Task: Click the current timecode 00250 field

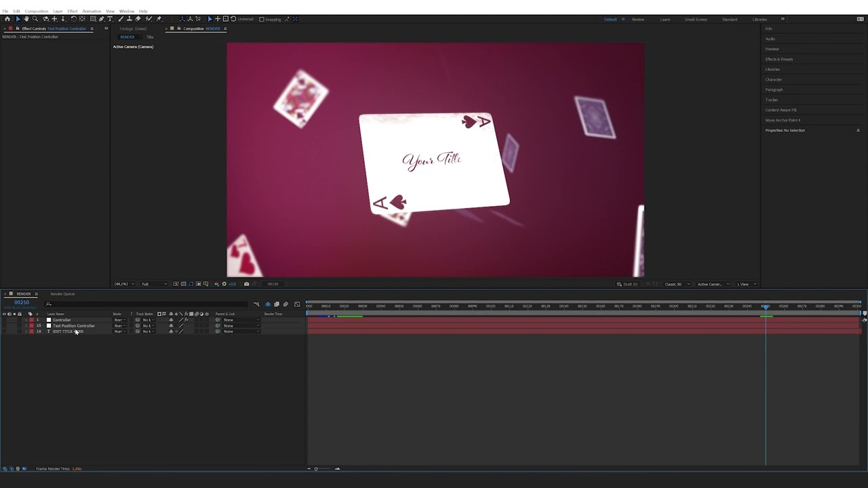Action: coord(22,302)
